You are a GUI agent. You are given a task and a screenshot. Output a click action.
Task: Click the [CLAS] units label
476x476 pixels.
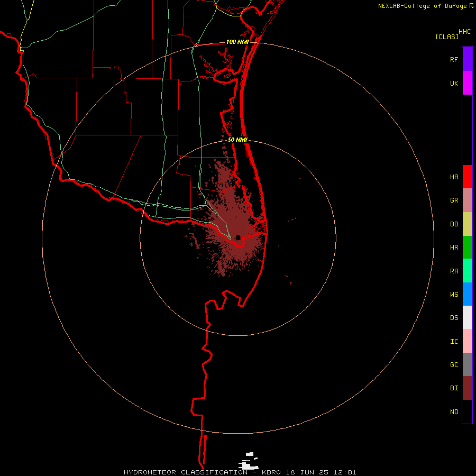click(x=447, y=36)
